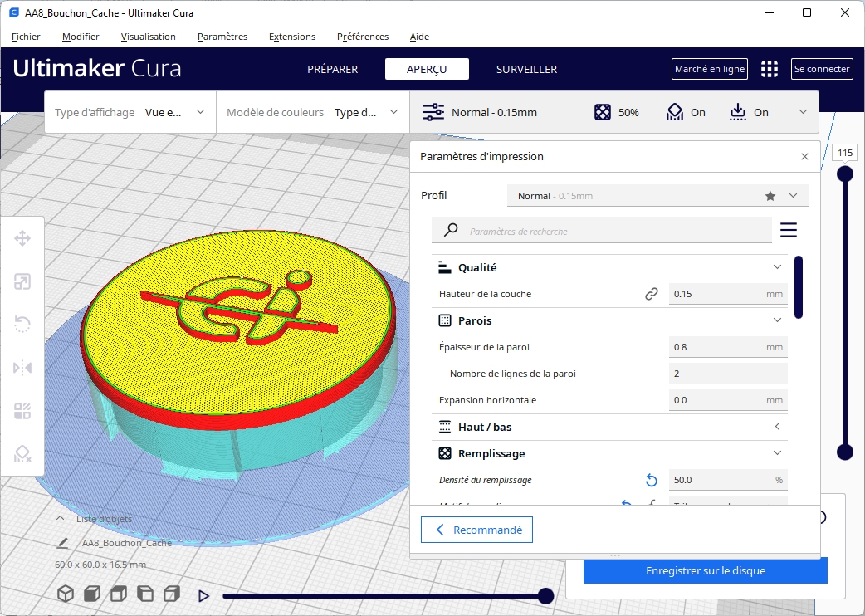Screen dimensions: 865x616
Task: Click the Recommandé button
Action: (476, 530)
